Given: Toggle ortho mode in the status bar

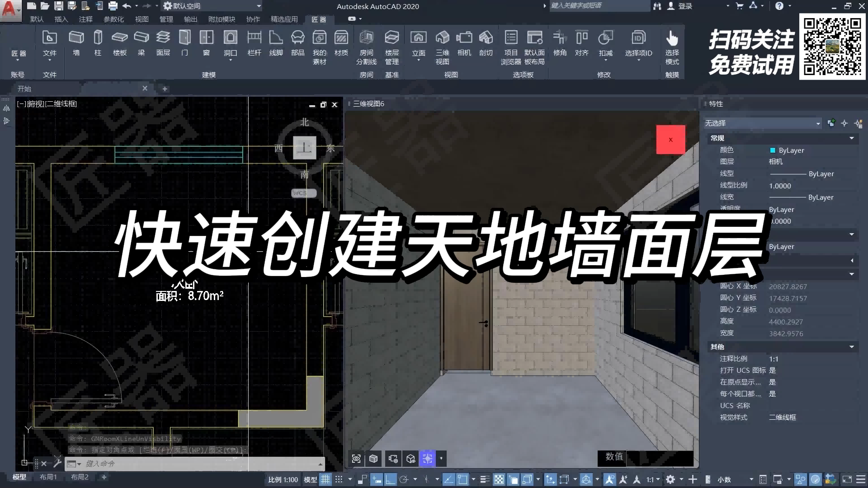Looking at the screenshot, I should pyautogui.click(x=391, y=479).
